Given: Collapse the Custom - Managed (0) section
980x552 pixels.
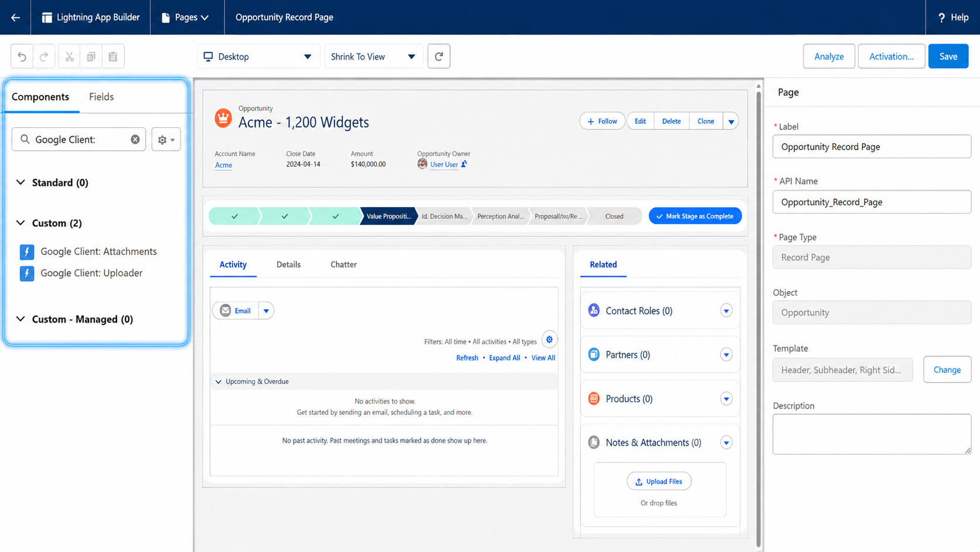Looking at the screenshot, I should click(x=21, y=319).
